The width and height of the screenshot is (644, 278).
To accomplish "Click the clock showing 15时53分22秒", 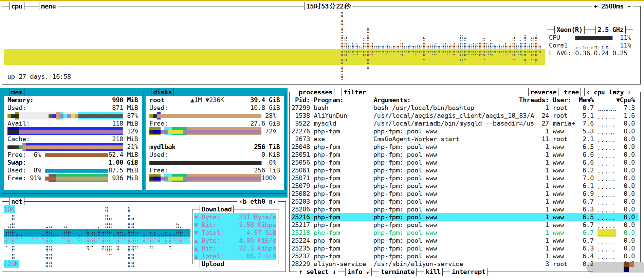I will tap(328, 6).
